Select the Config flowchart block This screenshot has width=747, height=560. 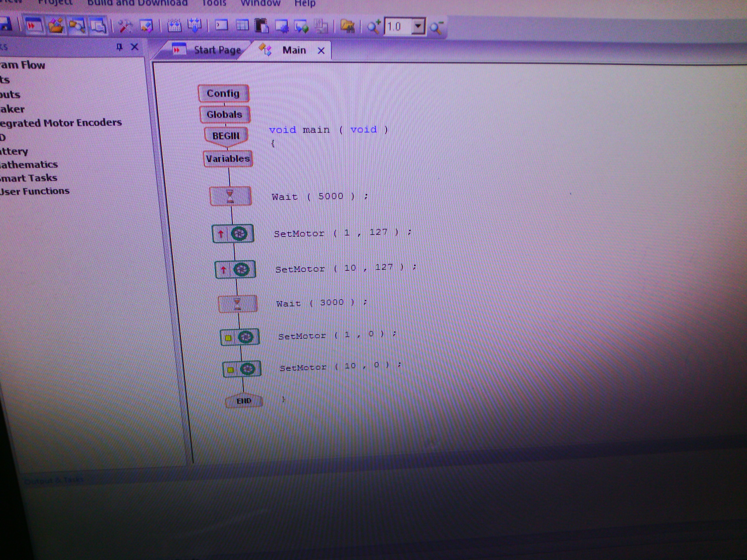pos(224,94)
